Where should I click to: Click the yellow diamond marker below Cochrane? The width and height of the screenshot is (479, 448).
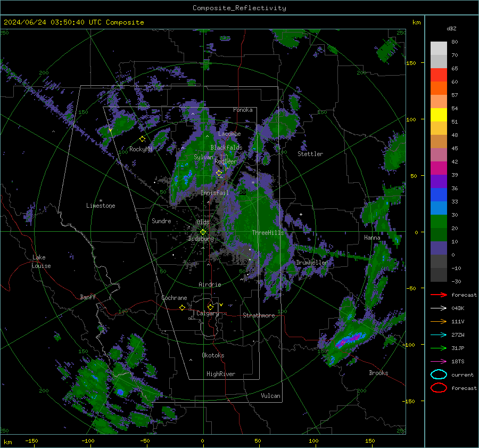pos(182,307)
